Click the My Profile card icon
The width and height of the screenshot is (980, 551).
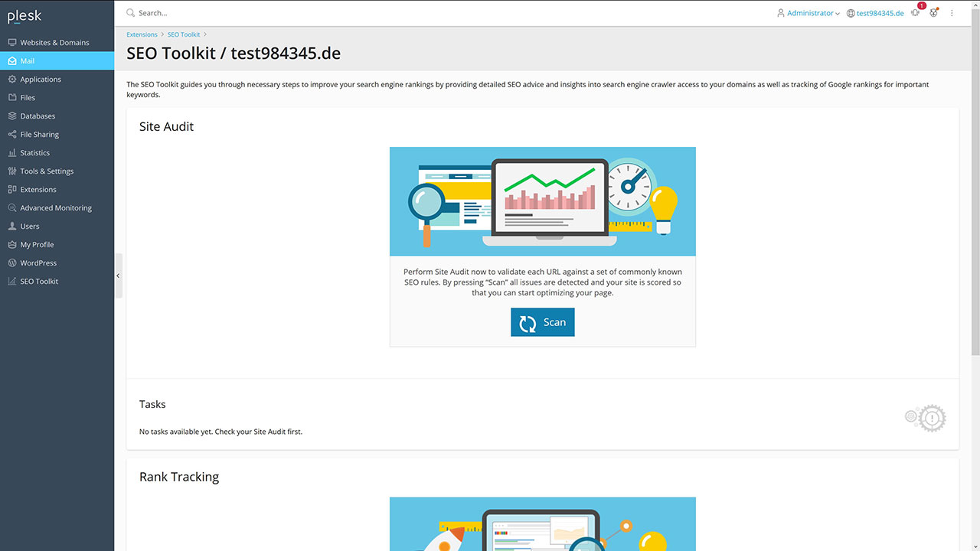click(x=12, y=245)
